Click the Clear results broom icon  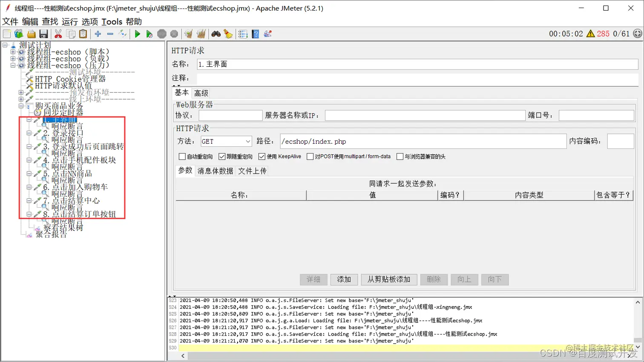pyautogui.click(x=188, y=34)
